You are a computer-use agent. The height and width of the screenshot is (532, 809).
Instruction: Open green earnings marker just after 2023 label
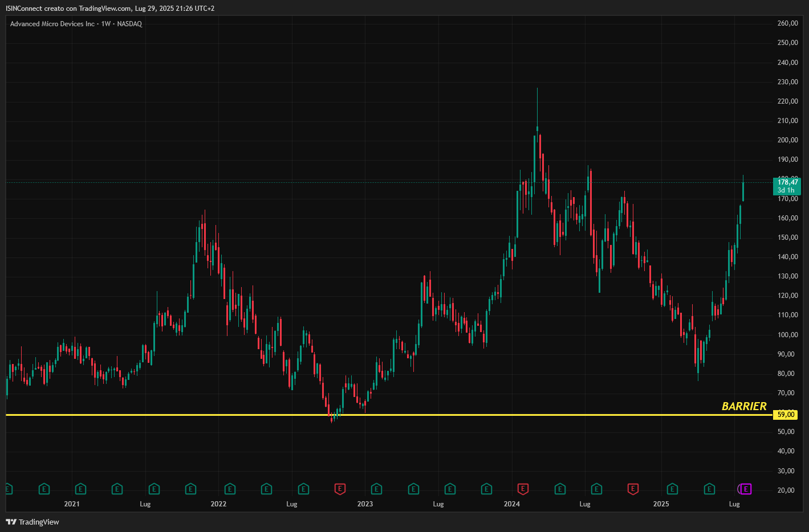coord(376,489)
